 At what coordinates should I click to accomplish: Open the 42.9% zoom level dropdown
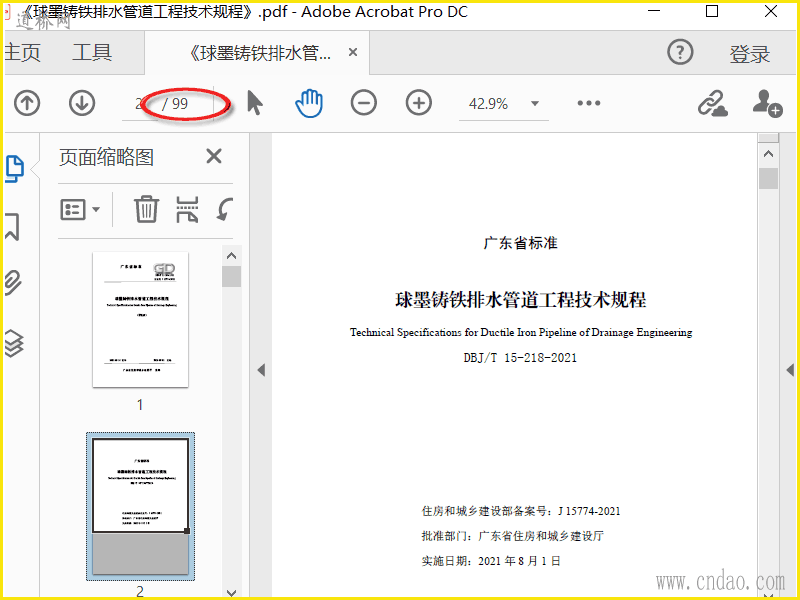[x=535, y=104]
